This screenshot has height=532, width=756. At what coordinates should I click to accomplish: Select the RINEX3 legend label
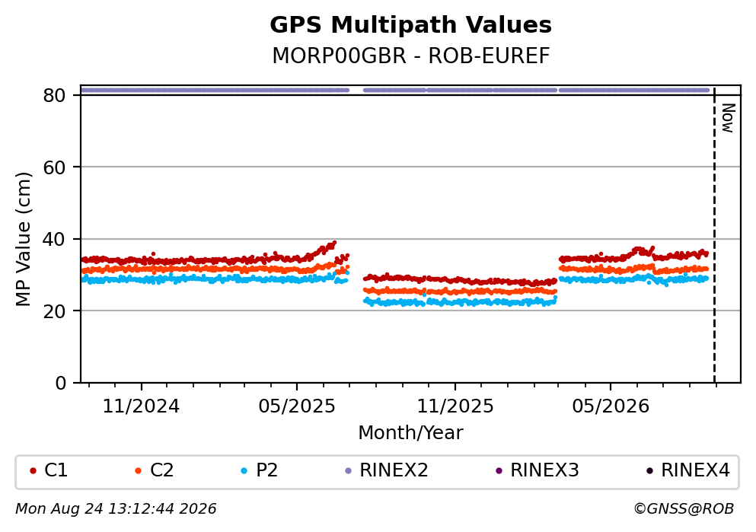coord(544,470)
